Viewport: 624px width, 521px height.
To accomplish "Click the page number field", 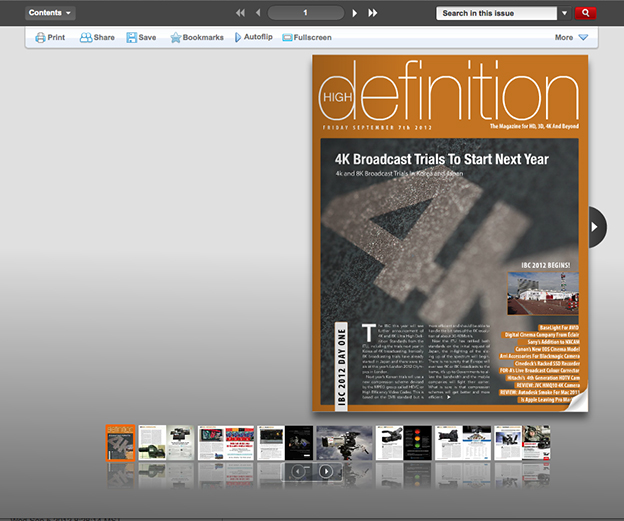I will pos(306,13).
